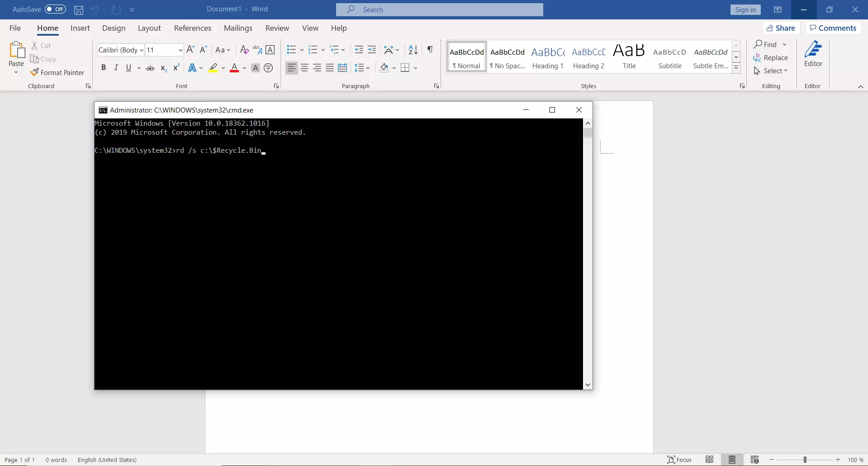This screenshot has height=466, width=868.
Task: Switch to the Layout tab
Action: (x=149, y=28)
